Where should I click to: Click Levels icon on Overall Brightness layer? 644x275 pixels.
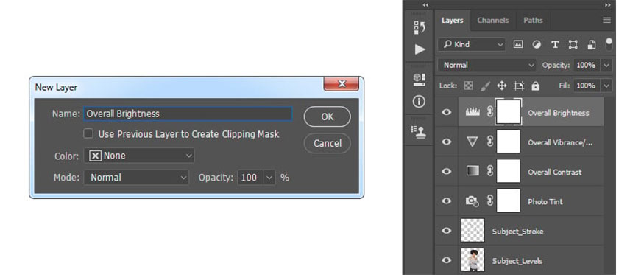[473, 111]
